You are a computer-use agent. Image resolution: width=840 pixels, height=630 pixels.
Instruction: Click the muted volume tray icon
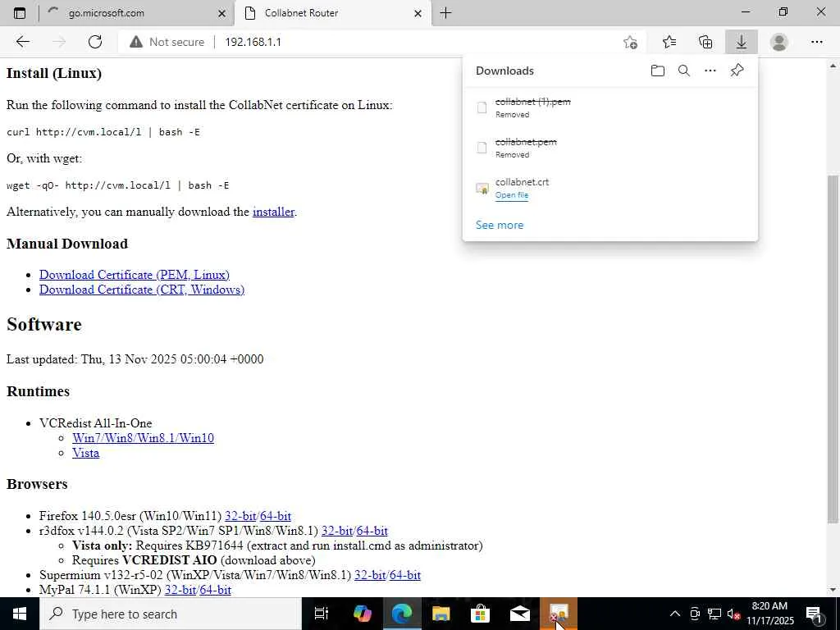734,614
